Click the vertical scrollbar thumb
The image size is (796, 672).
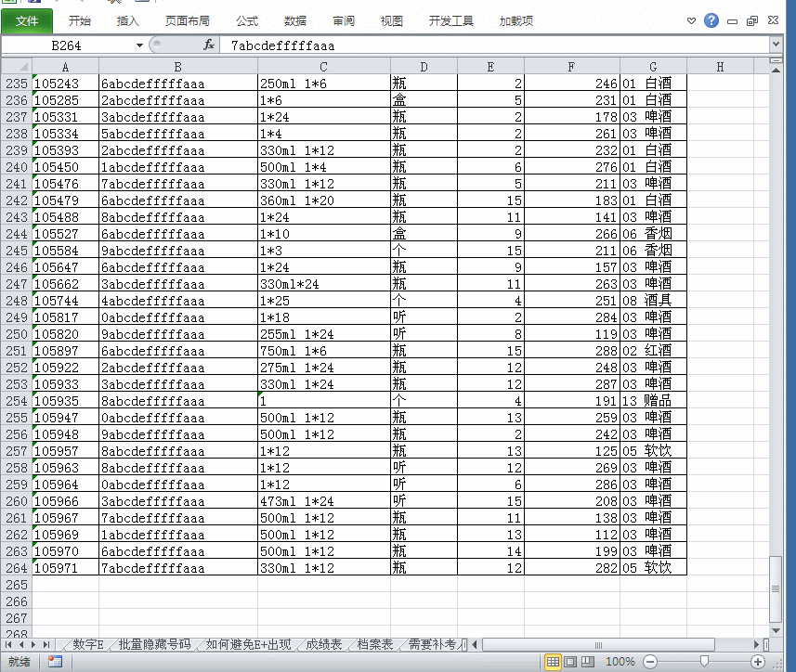[776, 588]
